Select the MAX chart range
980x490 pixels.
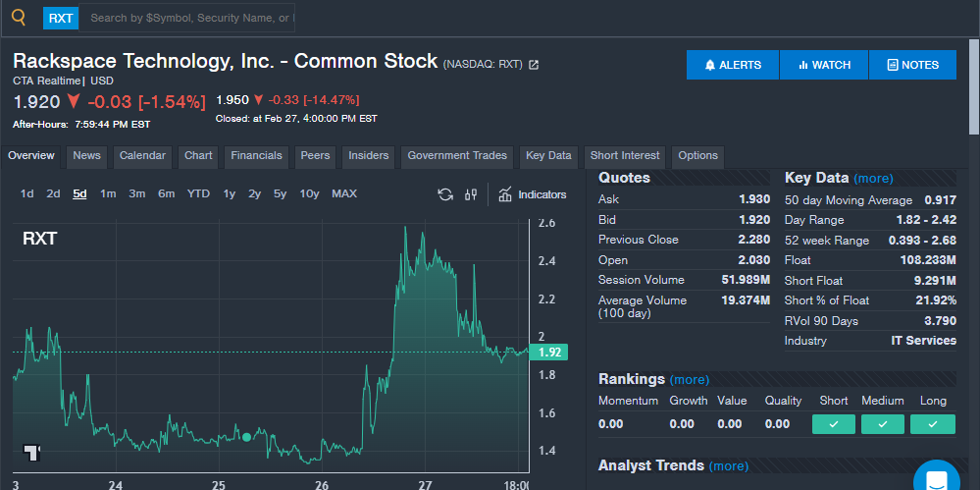[x=344, y=194]
